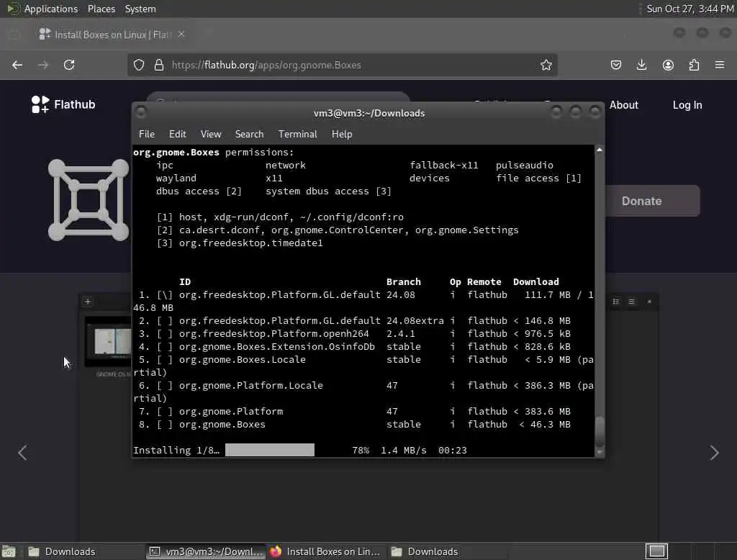Close the Install Boxes browser tab

(x=181, y=34)
